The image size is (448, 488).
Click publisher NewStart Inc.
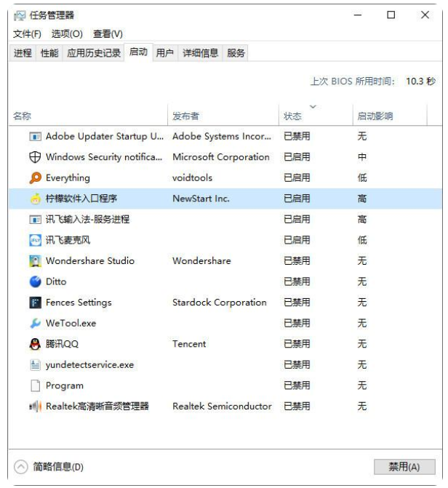(201, 199)
